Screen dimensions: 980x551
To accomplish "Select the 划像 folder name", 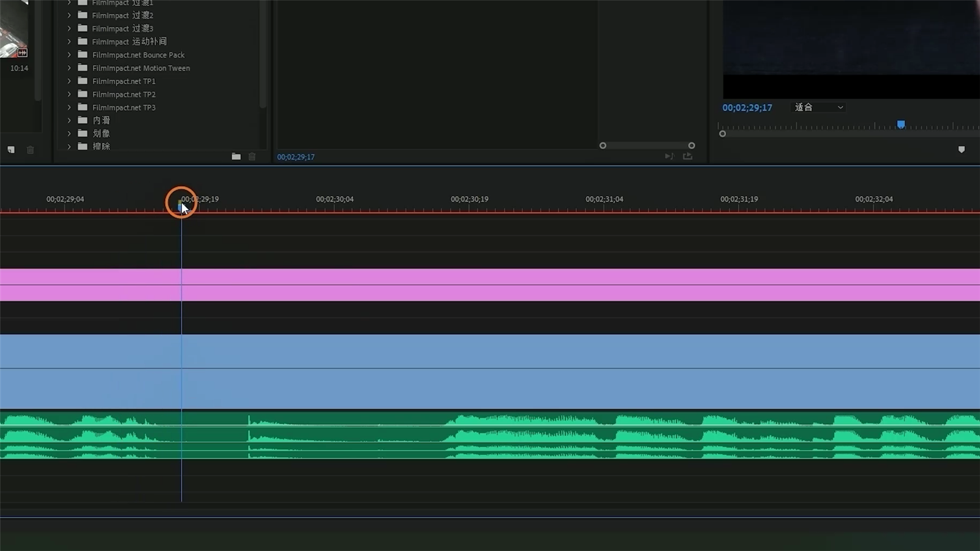I will [x=101, y=133].
